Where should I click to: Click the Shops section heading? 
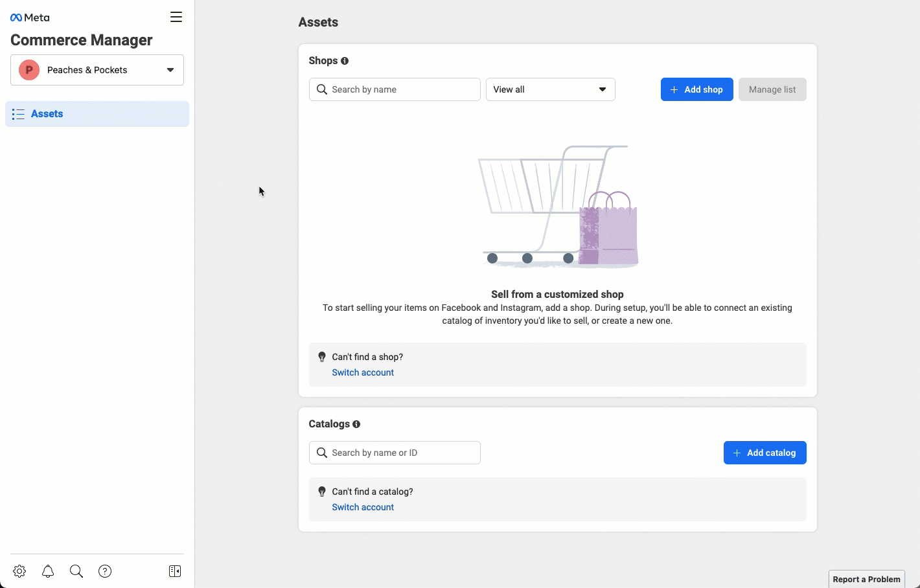click(x=323, y=61)
